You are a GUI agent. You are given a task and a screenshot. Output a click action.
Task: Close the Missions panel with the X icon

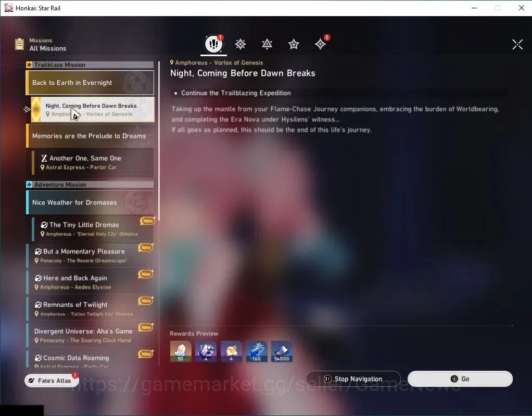click(x=517, y=44)
